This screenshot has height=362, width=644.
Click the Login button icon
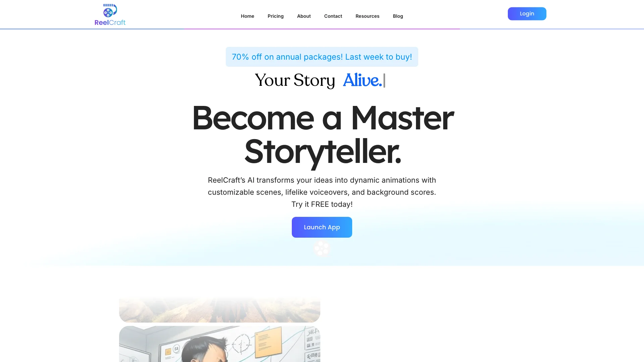527,13
